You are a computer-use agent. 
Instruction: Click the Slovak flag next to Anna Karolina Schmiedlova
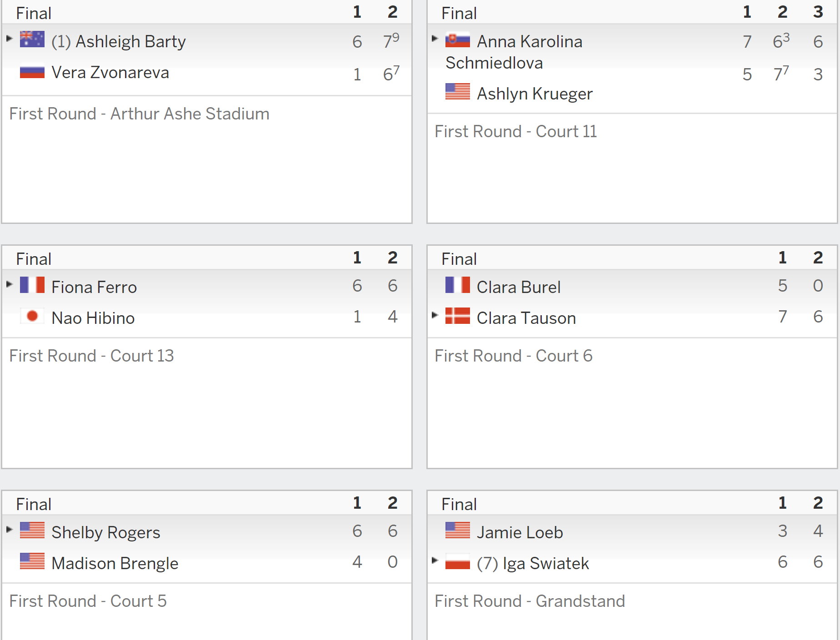coord(458,40)
